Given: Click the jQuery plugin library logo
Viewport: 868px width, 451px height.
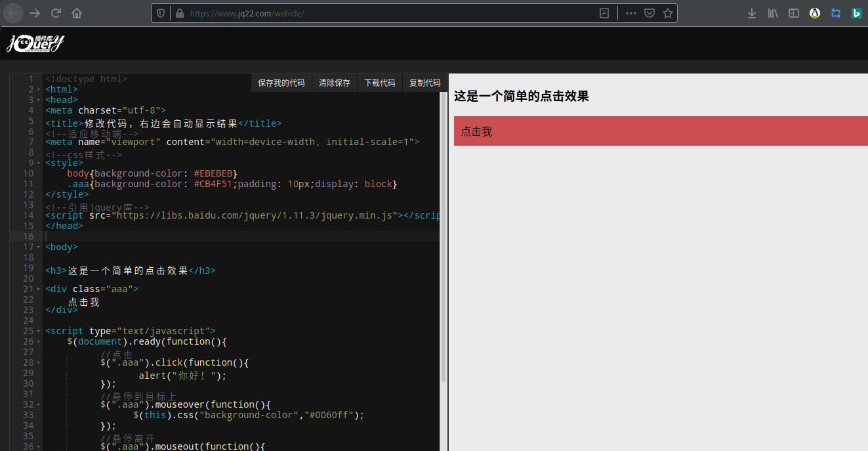Looking at the screenshot, I should 35,43.
